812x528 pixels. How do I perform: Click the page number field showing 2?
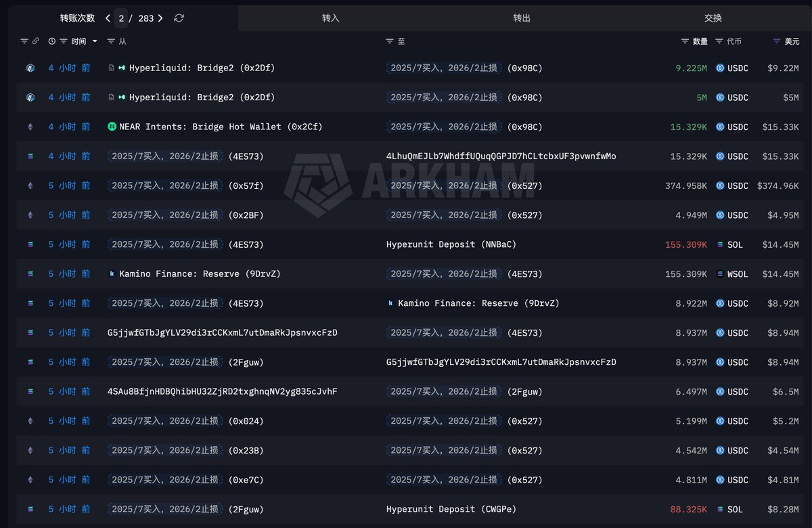(121, 18)
